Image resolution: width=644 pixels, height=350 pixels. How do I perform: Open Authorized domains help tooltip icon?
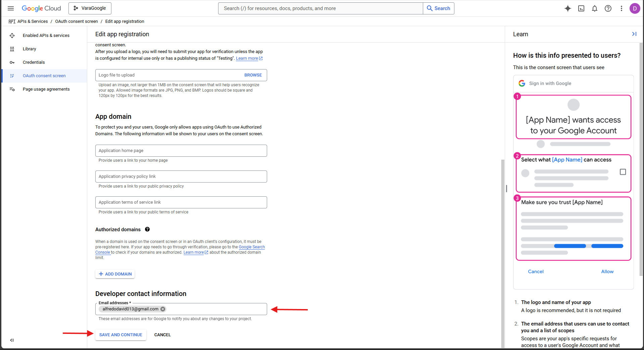[147, 230]
